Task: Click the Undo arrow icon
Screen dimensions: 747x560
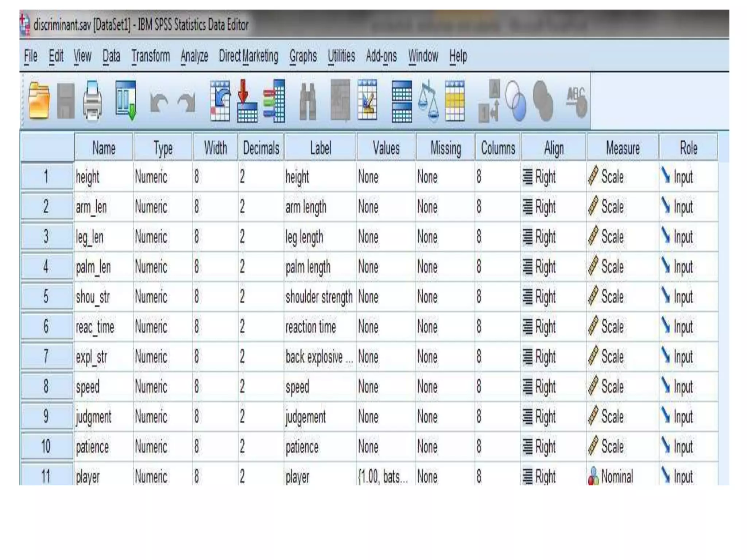Action: [x=159, y=102]
